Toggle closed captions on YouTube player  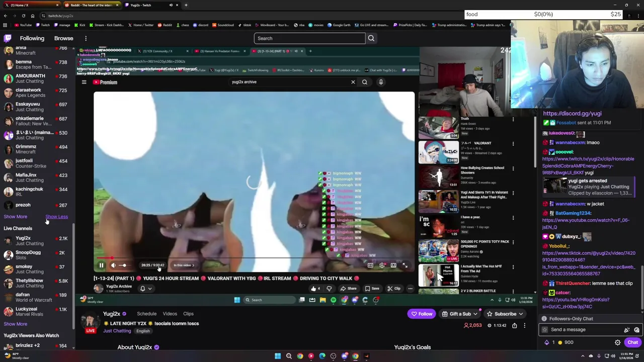[370, 265]
